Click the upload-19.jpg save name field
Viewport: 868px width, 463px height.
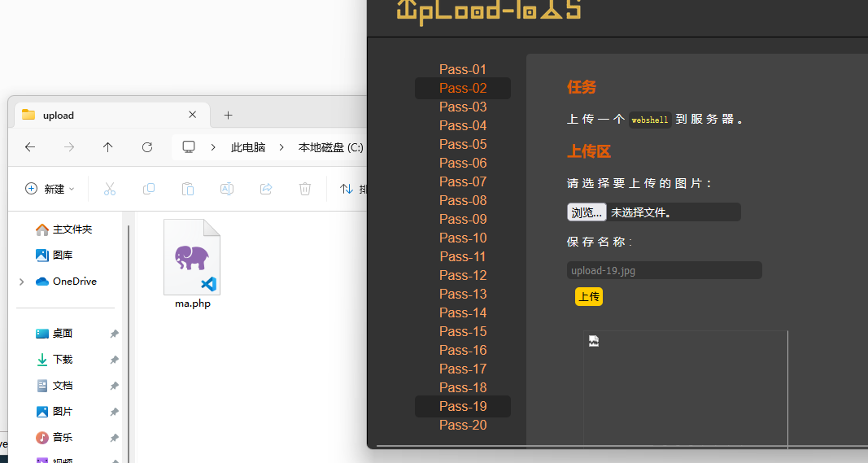click(664, 270)
